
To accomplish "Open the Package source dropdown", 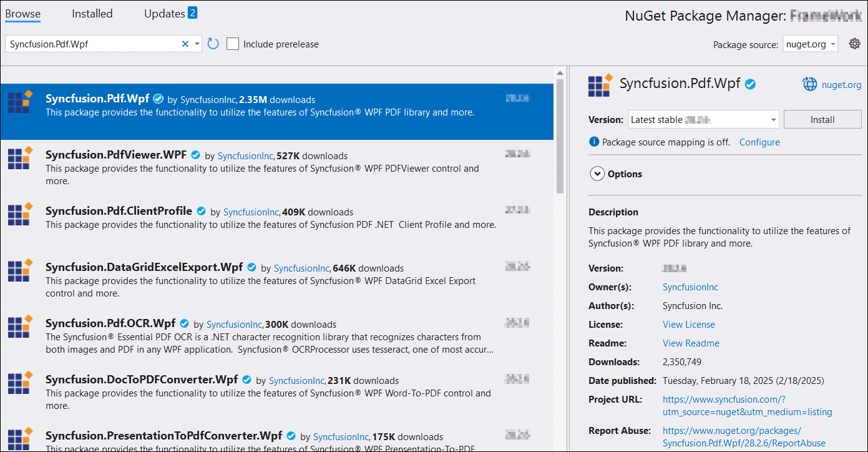I will [811, 44].
